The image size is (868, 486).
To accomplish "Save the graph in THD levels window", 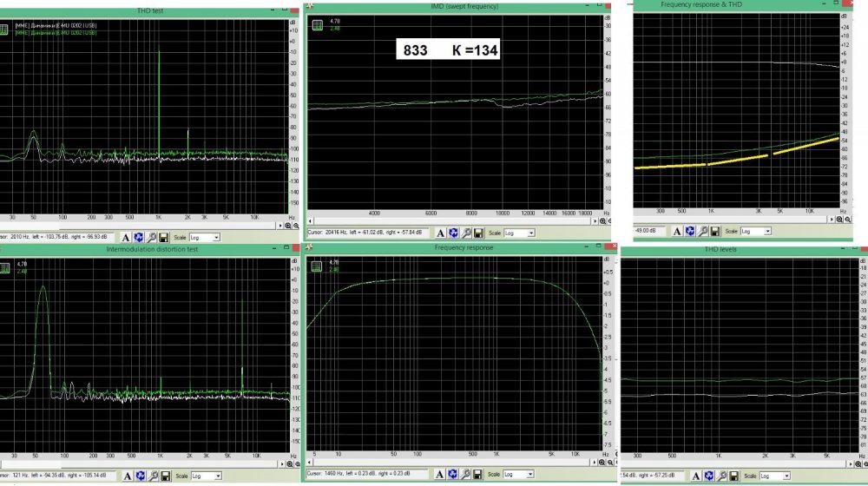I will [734, 476].
